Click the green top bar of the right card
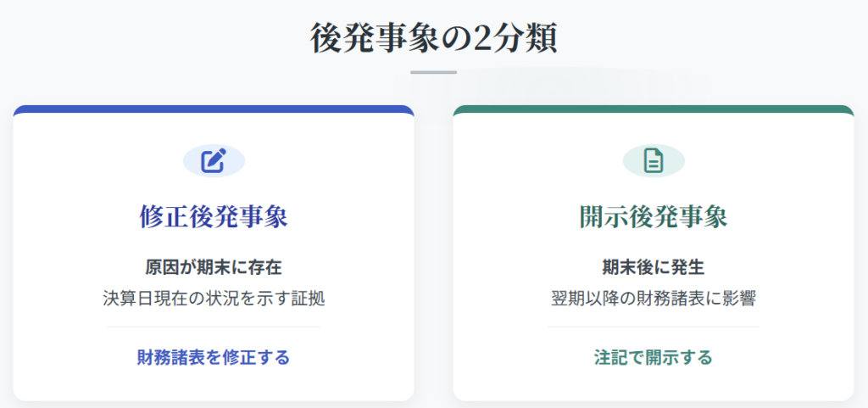This screenshot has height=408, width=868. (x=653, y=109)
